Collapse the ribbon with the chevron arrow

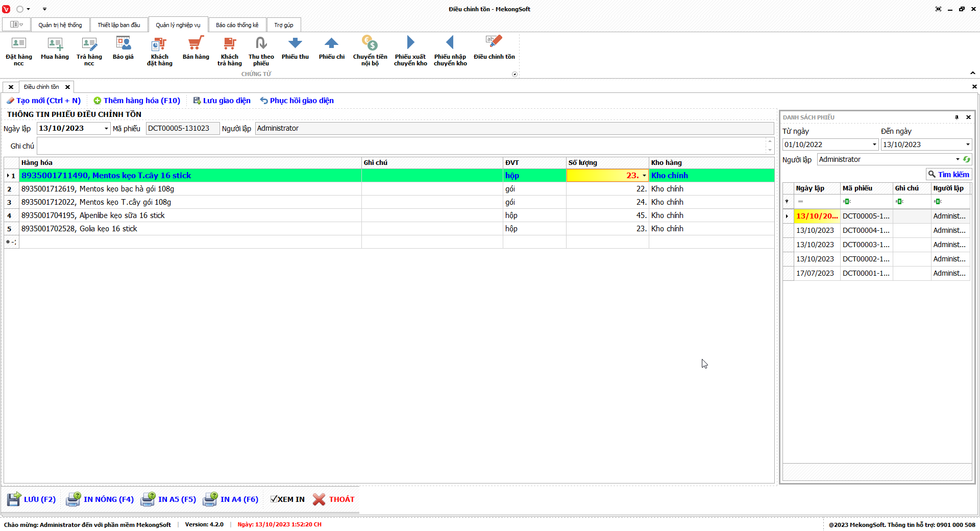coord(973,73)
